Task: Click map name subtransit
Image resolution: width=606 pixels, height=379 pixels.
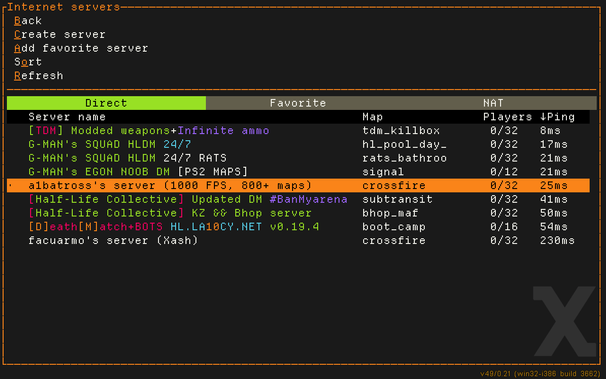Action: point(397,199)
